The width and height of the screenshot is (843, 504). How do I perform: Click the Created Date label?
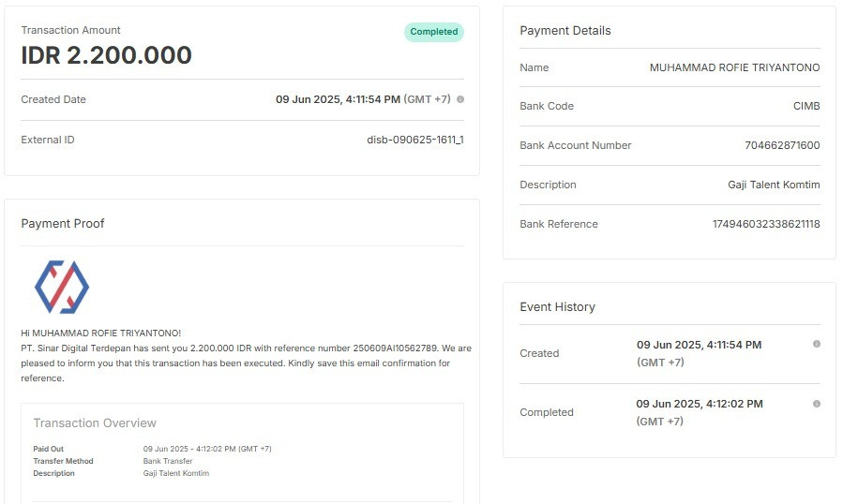click(x=53, y=99)
